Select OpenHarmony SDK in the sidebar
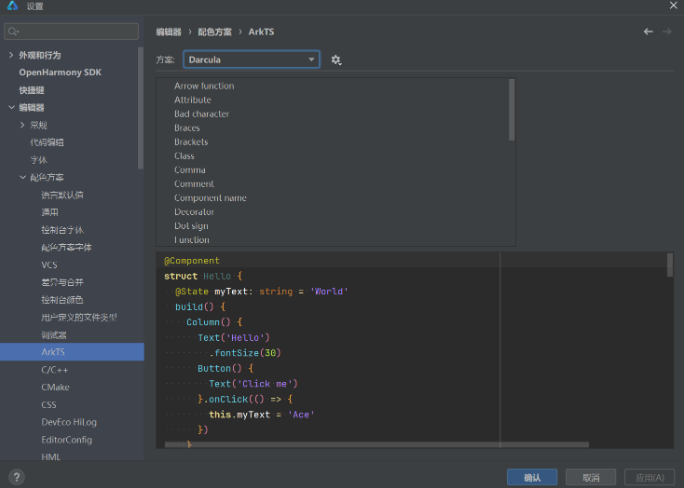684x488 pixels. (x=60, y=72)
